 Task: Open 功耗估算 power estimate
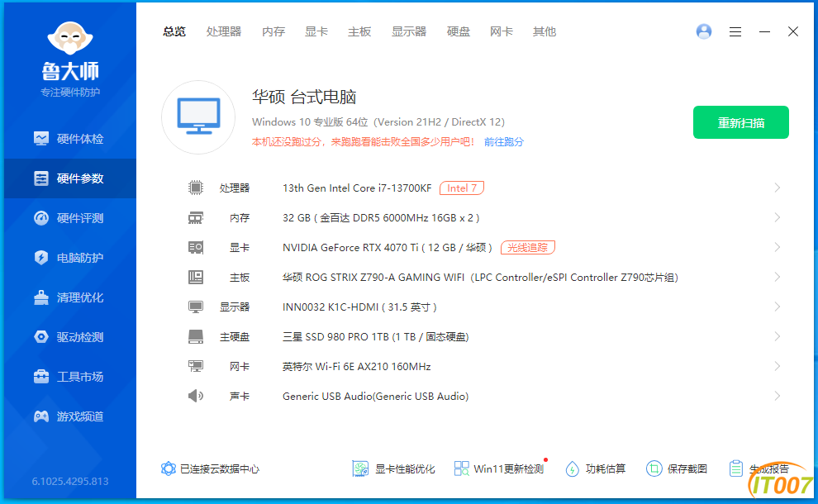pyautogui.click(x=595, y=469)
